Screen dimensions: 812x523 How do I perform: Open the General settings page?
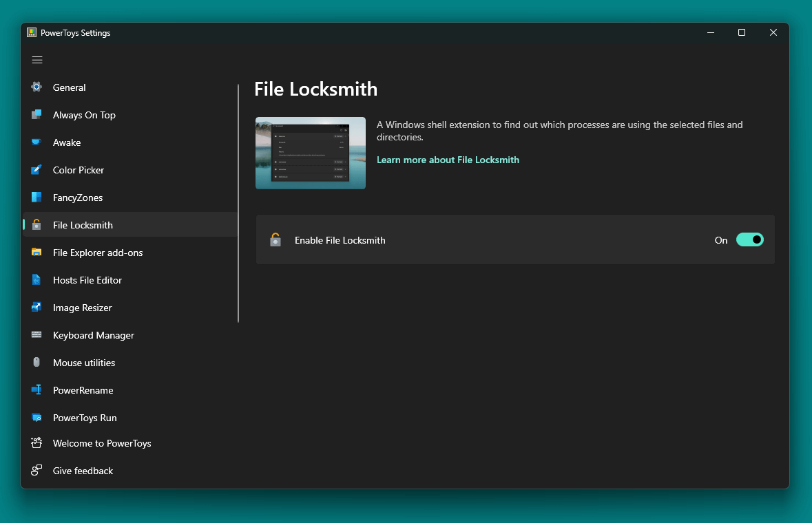(130, 87)
